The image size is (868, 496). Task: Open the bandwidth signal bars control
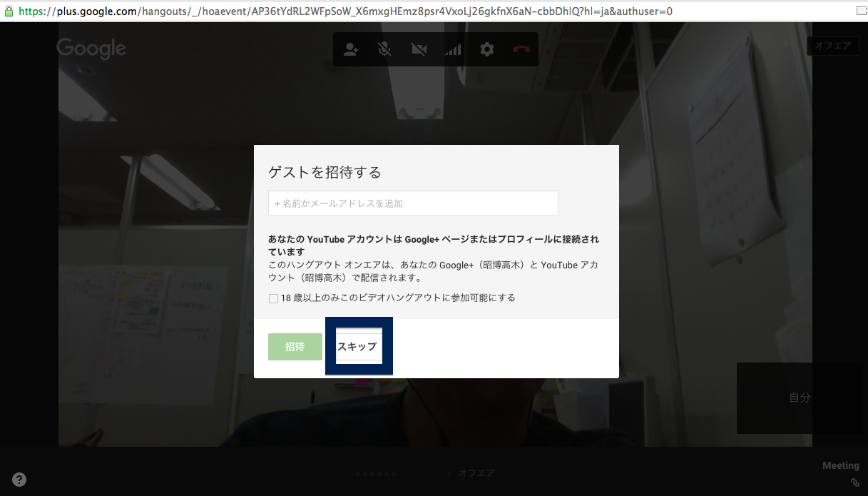[x=453, y=49]
